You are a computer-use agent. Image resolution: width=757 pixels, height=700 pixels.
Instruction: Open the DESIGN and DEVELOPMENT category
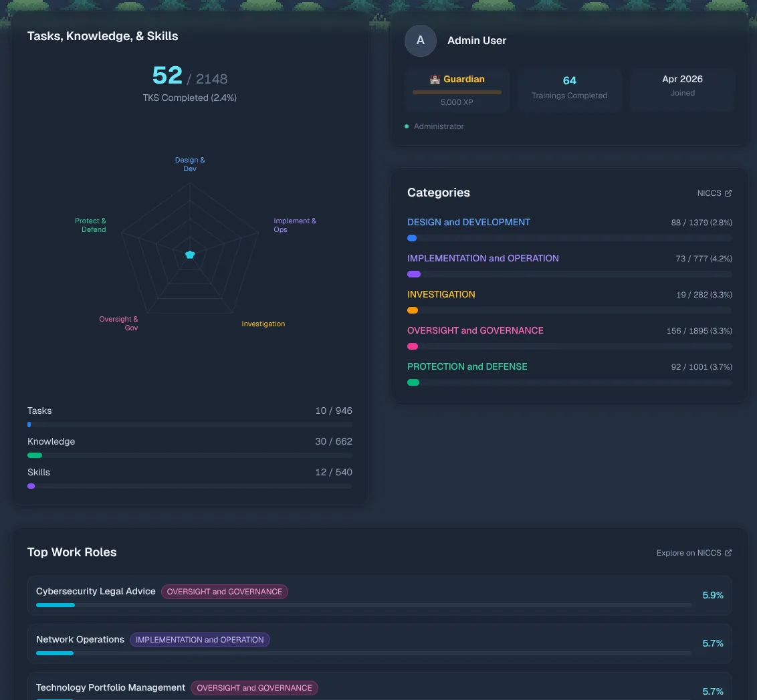tap(468, 222)
